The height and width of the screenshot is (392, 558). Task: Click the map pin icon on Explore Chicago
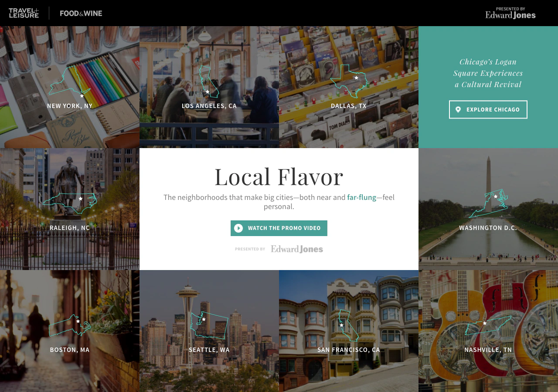tap(458, 110)
